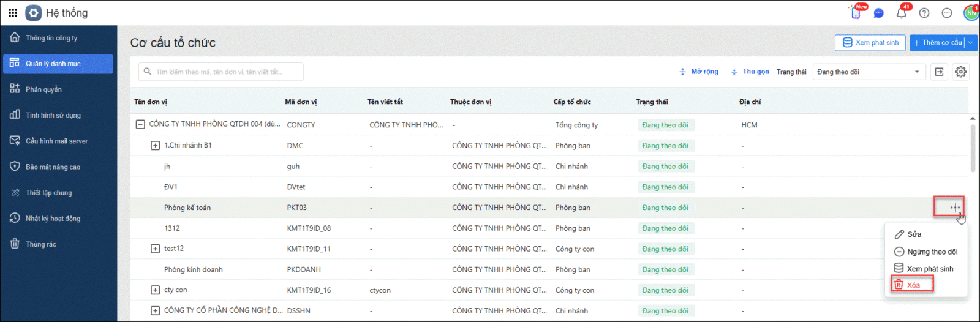This screenshot has width=980, height=322.
Task: Click the three-dot action icon on Phòng kế toán row
Action: pos(955,208)
